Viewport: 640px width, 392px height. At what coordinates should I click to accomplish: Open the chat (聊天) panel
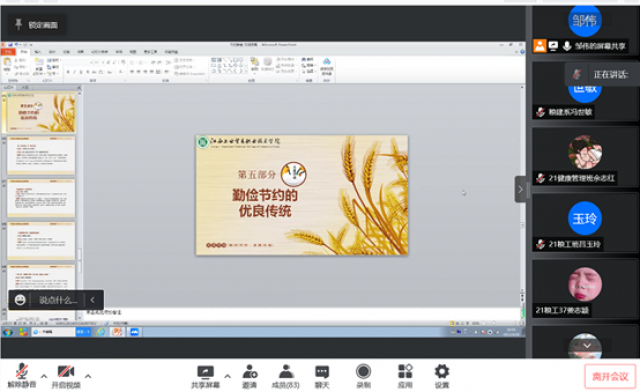coord(322,376)
